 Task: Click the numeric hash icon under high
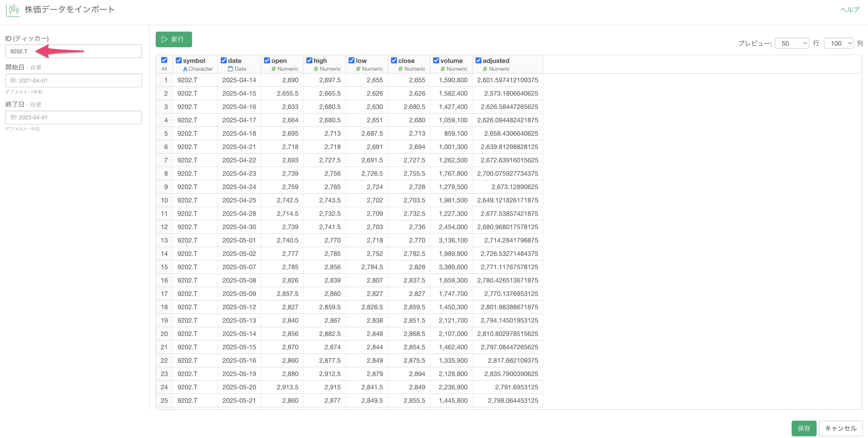coord(316,69)
